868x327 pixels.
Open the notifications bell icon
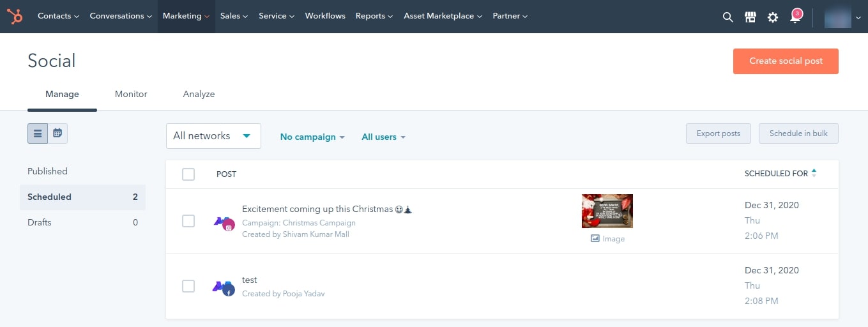[x=795, y=17]
